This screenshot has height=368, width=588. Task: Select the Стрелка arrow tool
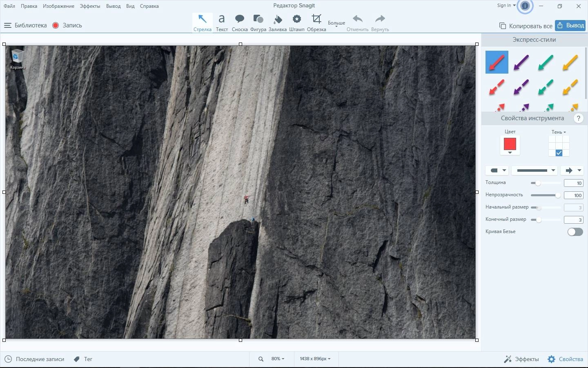[x=203, y=22]
